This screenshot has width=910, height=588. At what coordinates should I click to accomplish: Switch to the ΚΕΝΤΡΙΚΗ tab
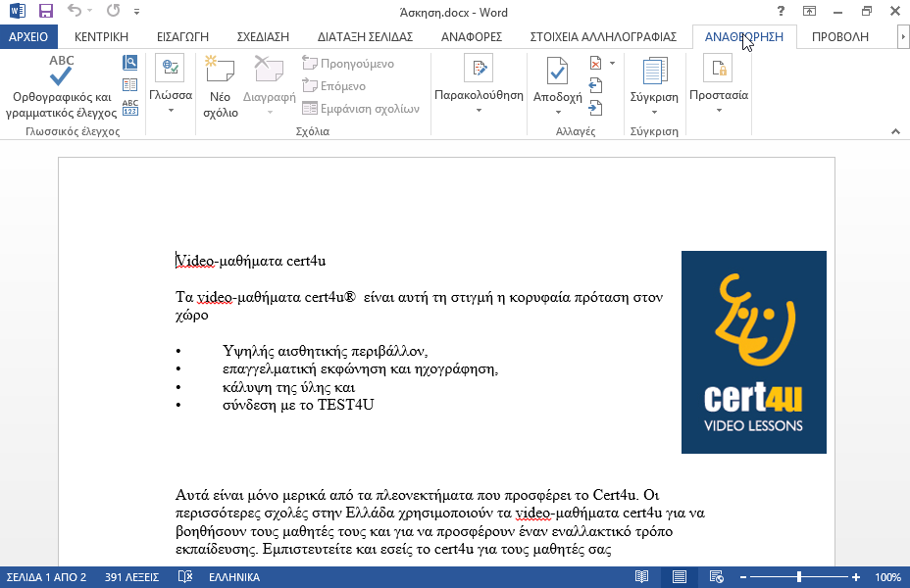(101, 36)
